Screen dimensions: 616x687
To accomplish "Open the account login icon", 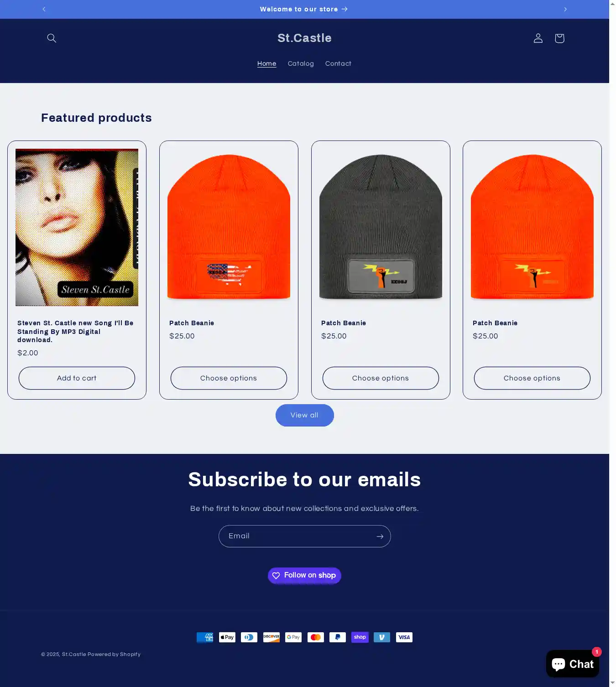I will (x=538, y=38).
